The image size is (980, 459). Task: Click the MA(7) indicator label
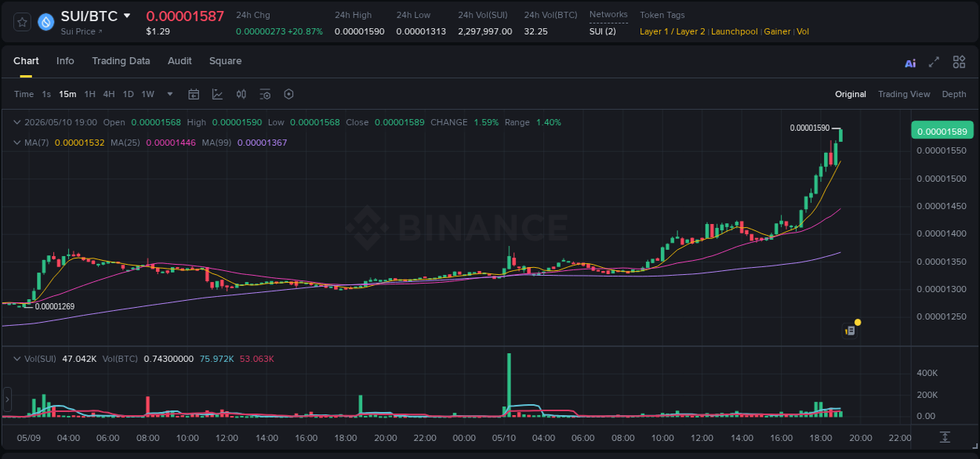point(37,143)
